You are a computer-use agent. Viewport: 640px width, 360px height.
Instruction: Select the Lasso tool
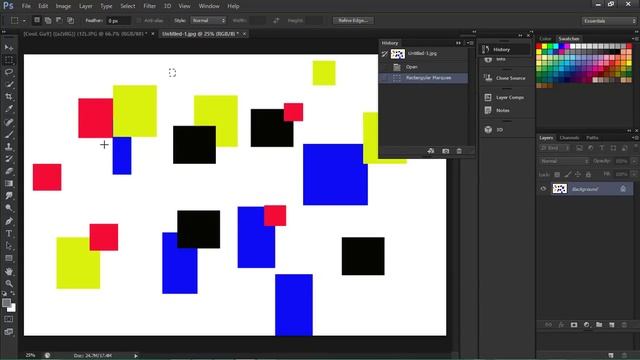pos(9,72)
